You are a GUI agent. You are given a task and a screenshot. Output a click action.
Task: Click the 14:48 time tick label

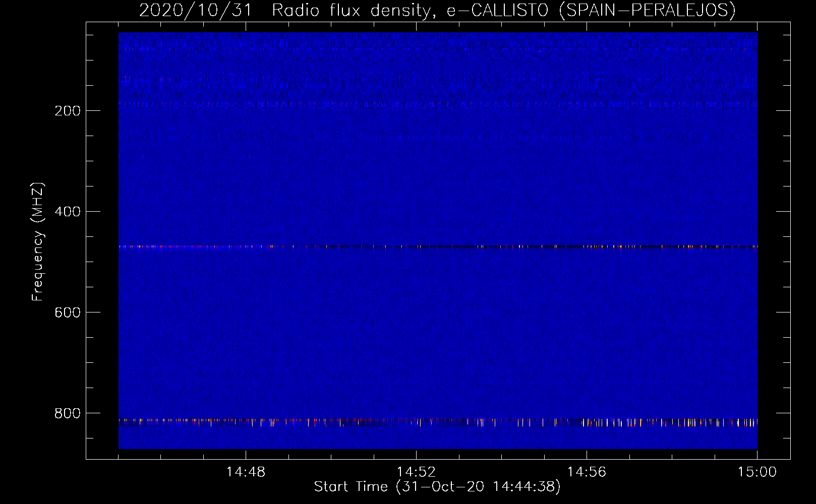246,472
